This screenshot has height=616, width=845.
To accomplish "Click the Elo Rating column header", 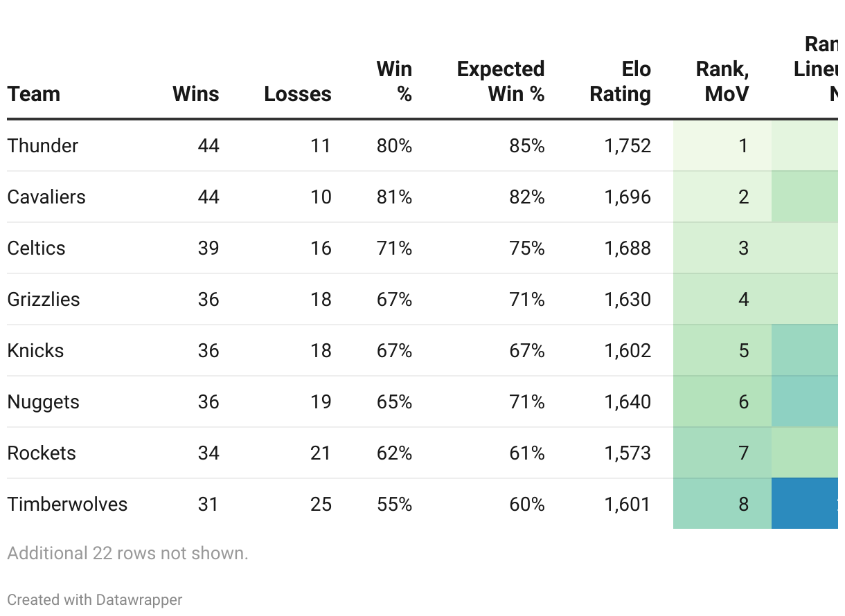I will click(621, 82).
